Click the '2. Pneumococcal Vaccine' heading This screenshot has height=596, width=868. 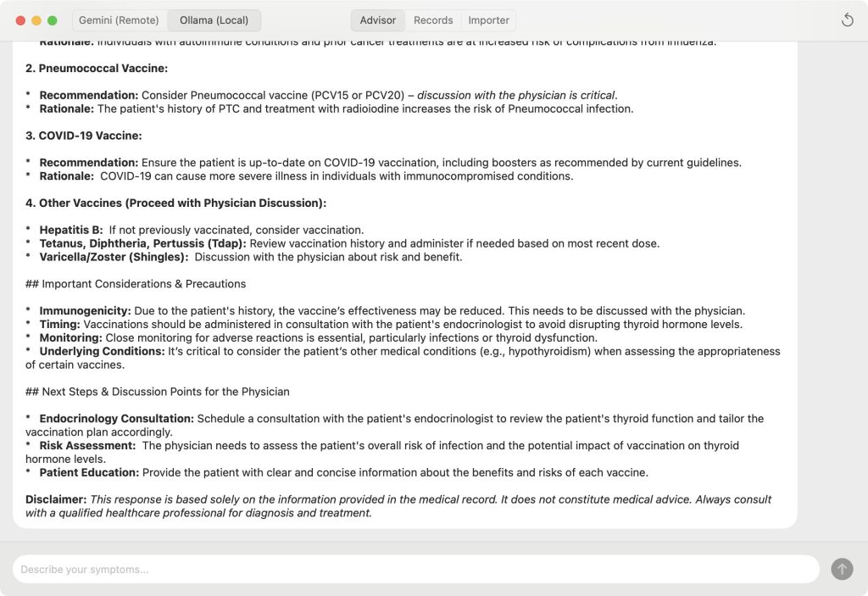click(x=97, y=69)
